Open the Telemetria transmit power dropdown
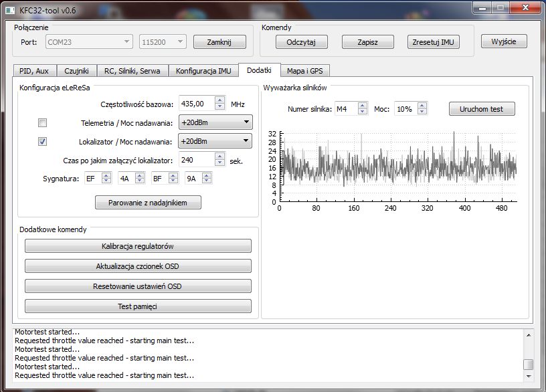This screenshot has width=546, height=392. pos(215,122)
